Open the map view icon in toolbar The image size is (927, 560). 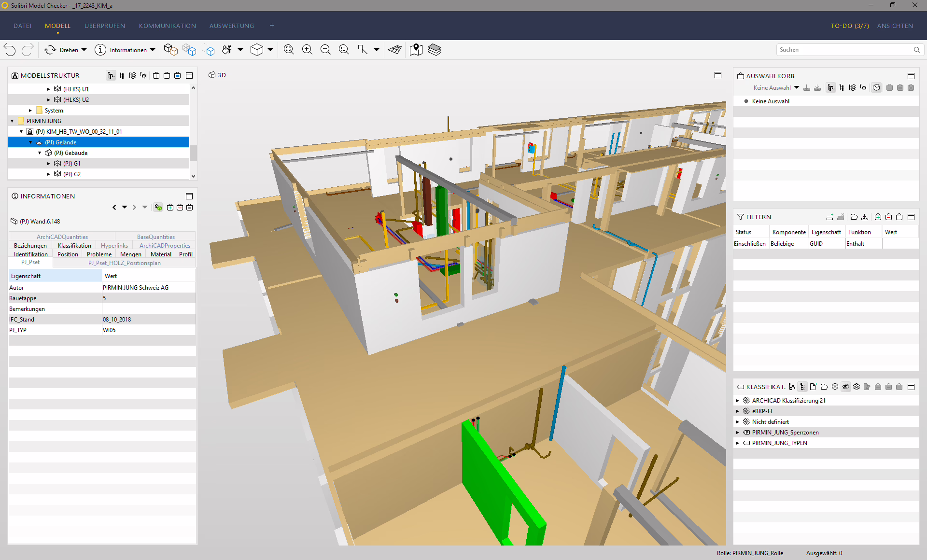click(416, 50)
